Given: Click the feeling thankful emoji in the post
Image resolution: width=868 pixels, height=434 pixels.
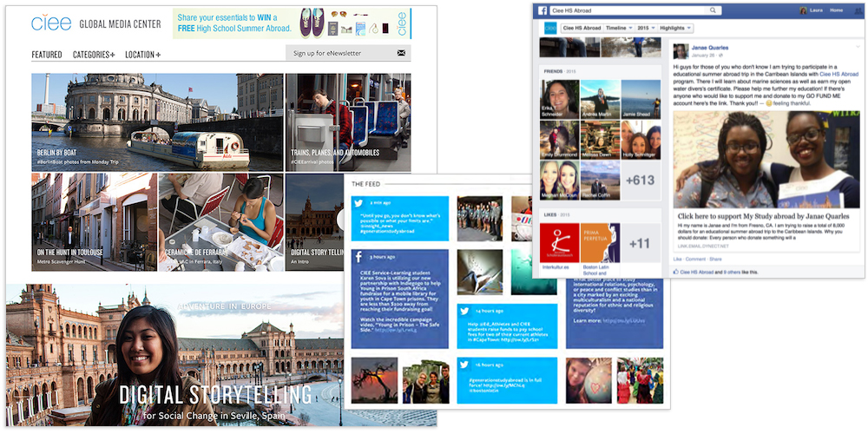Looking at the screenshot, I should click(x=769, y=103).
